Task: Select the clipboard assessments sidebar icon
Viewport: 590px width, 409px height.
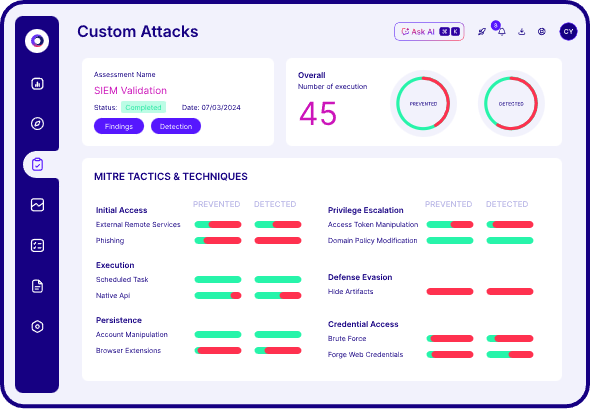Action: [37, 164]
